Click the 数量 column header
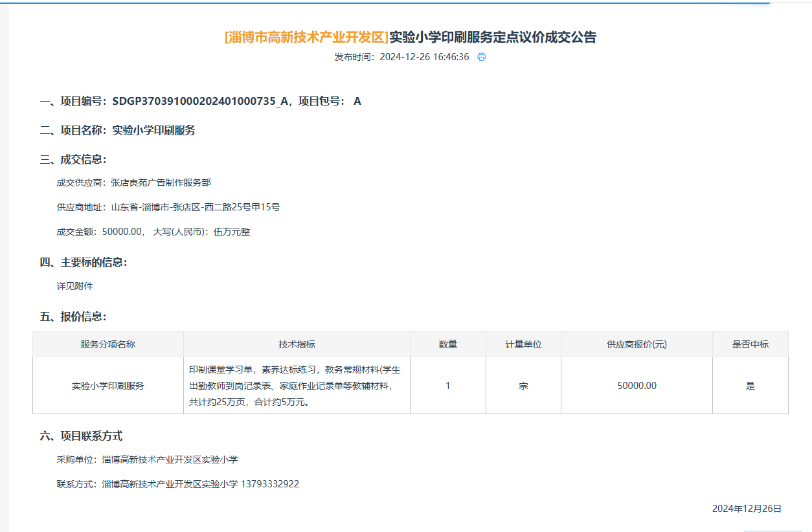 [x=447, y=344]
